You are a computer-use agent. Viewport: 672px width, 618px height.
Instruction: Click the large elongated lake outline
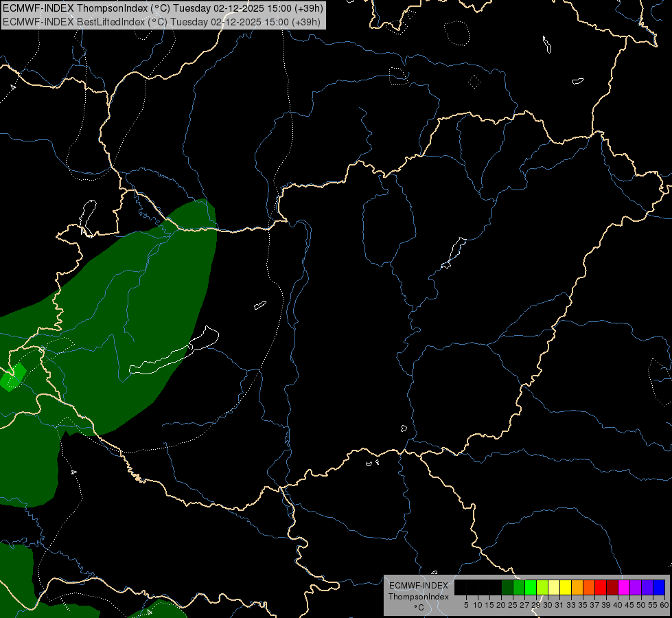pos(174,352)
